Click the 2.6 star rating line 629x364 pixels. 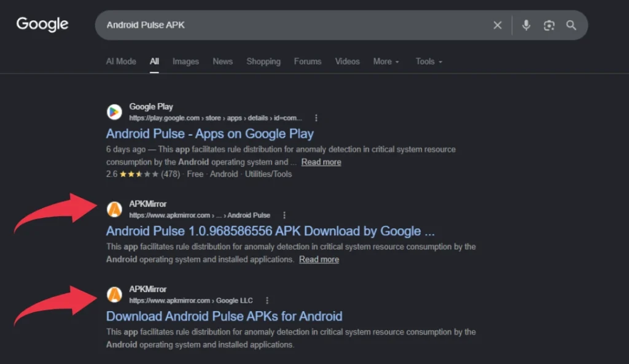199,174
